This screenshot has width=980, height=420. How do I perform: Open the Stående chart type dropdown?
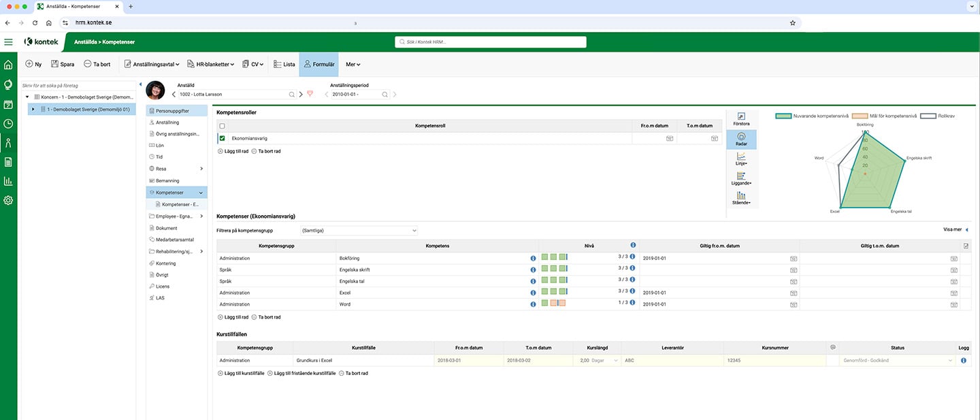(741, 198)
